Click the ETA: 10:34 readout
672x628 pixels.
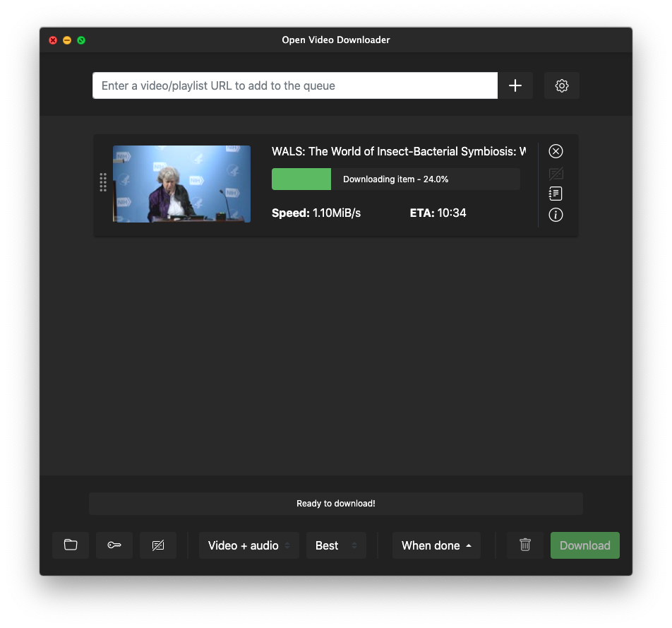click(x=438, y=213)
